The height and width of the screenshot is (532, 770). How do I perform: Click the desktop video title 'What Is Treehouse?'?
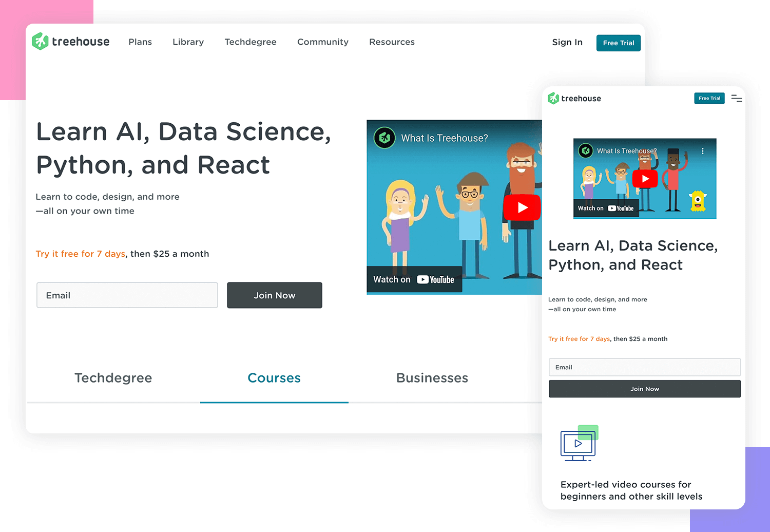[445, 138]
